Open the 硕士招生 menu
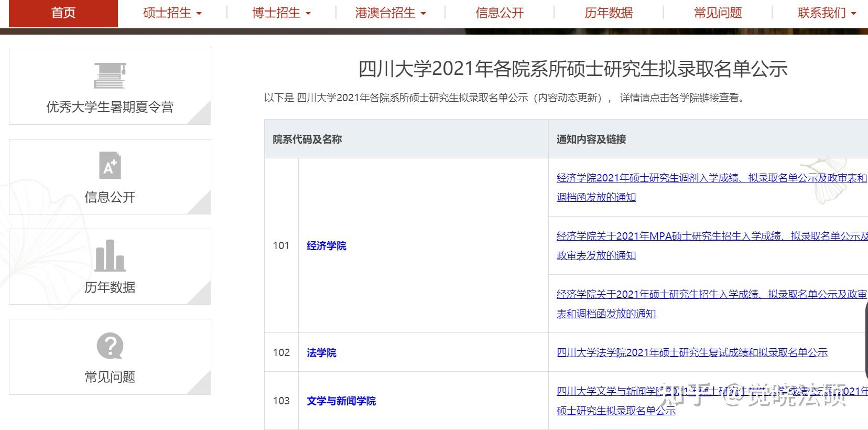Screen dimensions: 868x430 172,13
